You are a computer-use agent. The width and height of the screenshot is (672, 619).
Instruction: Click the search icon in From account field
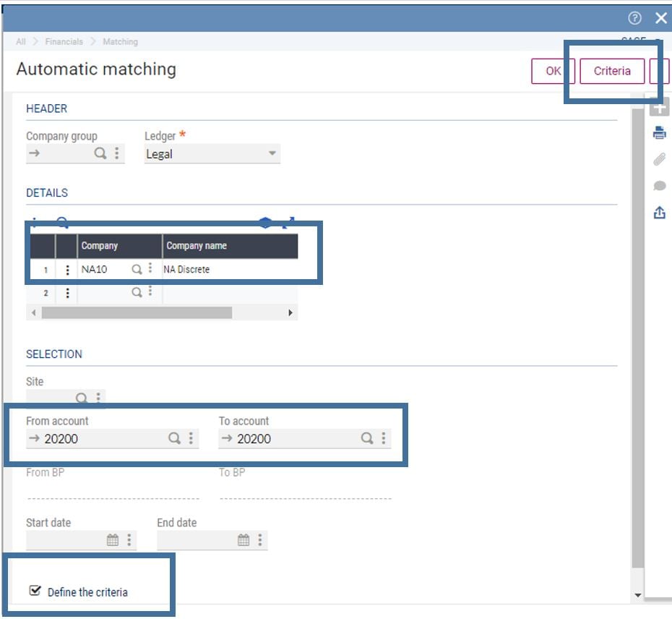point(174,438)
